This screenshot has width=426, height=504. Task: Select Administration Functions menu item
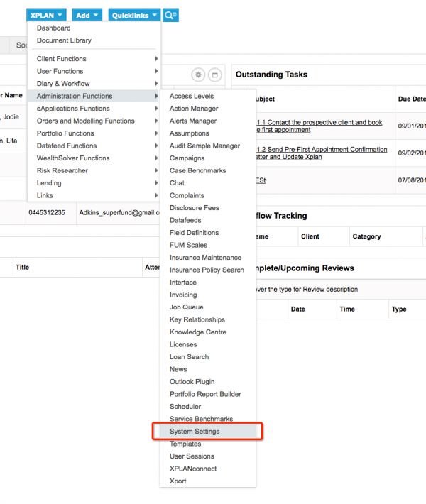(x=94, y=96)
